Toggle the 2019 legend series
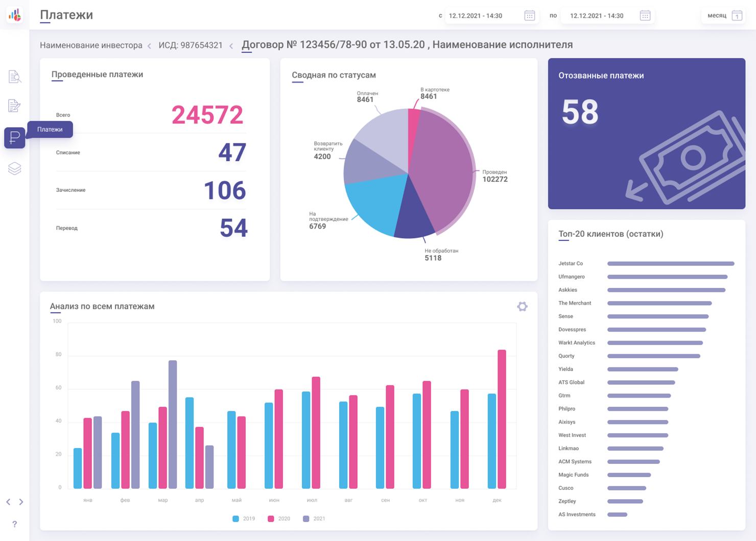756x541 pixels. 244,519
